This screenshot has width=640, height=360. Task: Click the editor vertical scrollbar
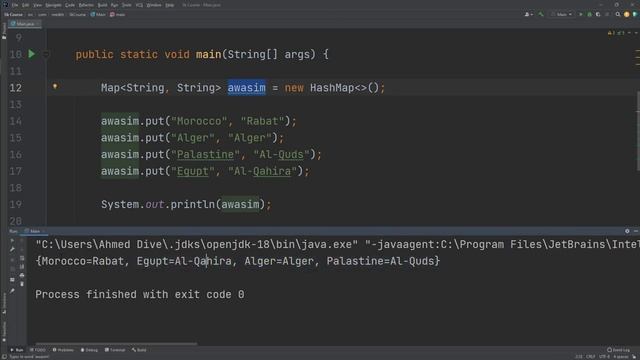pos(638,131)
